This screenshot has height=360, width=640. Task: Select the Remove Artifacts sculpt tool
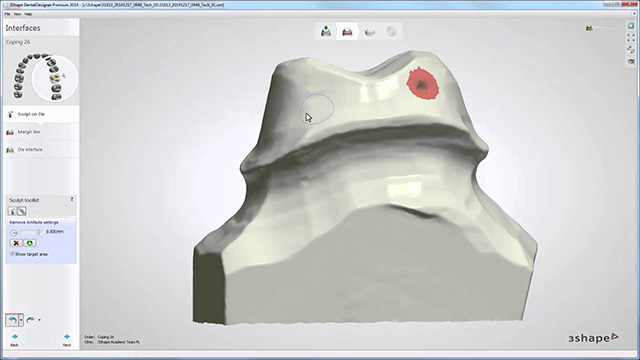pyautogui.click(x=22, y=211)
